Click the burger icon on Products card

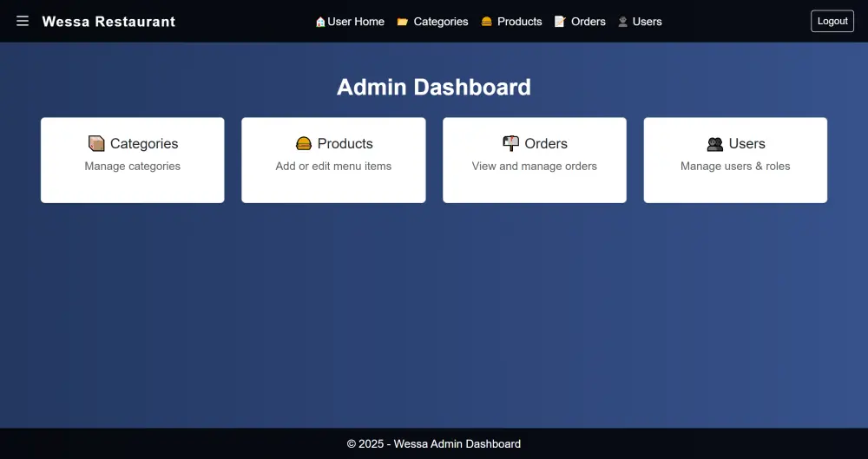point(303,143)
